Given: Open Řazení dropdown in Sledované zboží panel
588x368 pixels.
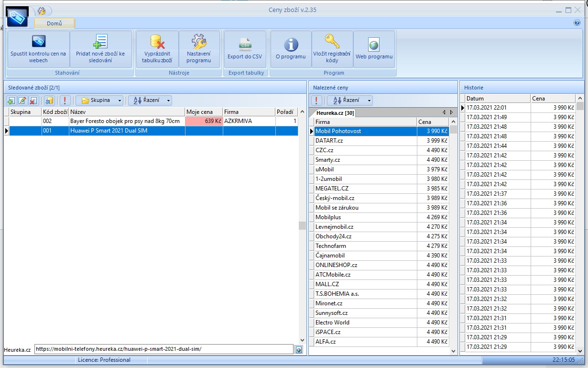Looking at the screenshot, I should (150, 100).
